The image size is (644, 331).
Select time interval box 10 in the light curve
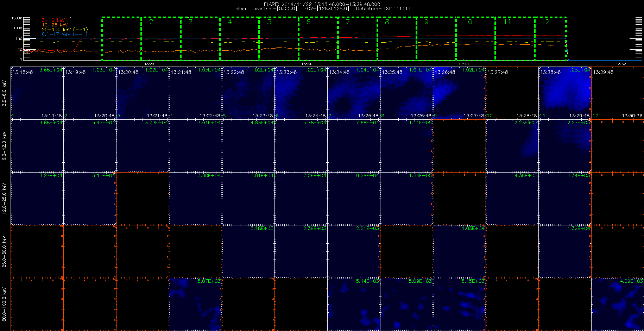[x=476, y=39]
